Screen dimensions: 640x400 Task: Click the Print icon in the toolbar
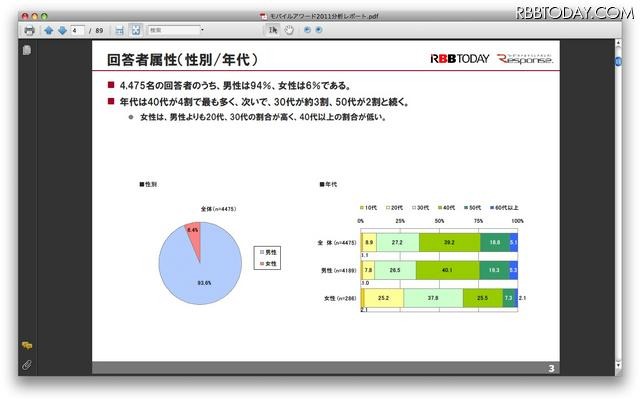coord(29,30)
